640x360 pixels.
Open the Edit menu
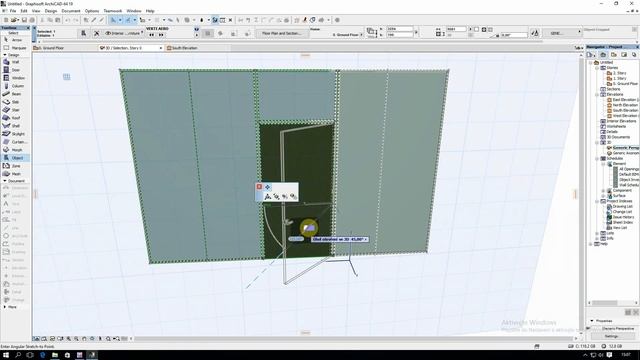click(x=24, y=11)
